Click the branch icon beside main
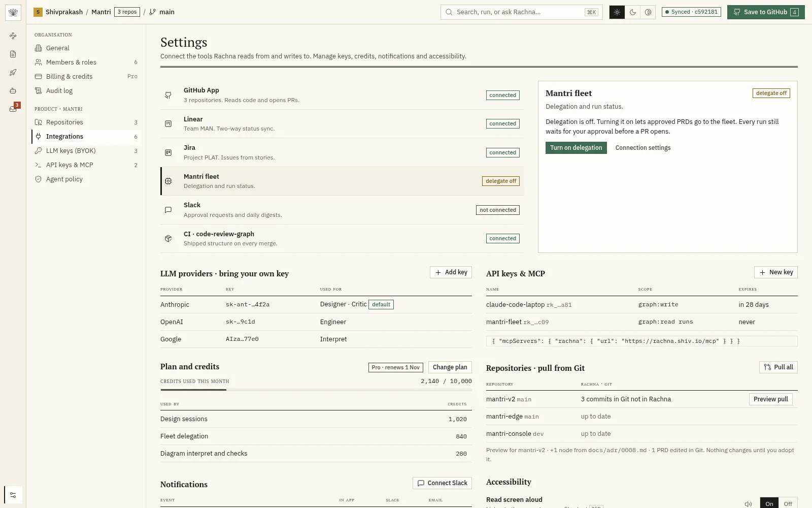Screen dimensions: 812x508 coord(152,12)
